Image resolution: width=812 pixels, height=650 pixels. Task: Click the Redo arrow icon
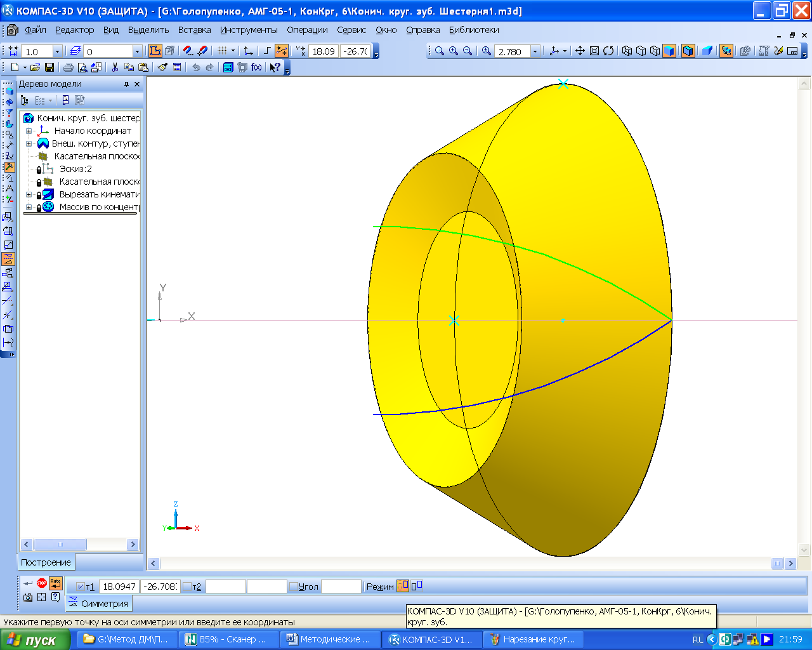coord(209,67)
